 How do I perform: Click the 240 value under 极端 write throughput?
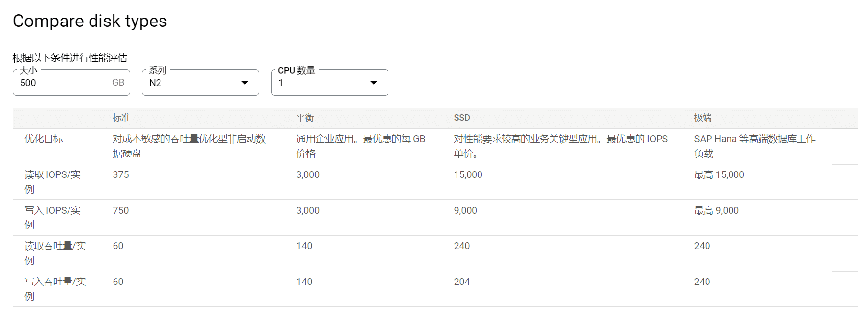pos(703,282)
